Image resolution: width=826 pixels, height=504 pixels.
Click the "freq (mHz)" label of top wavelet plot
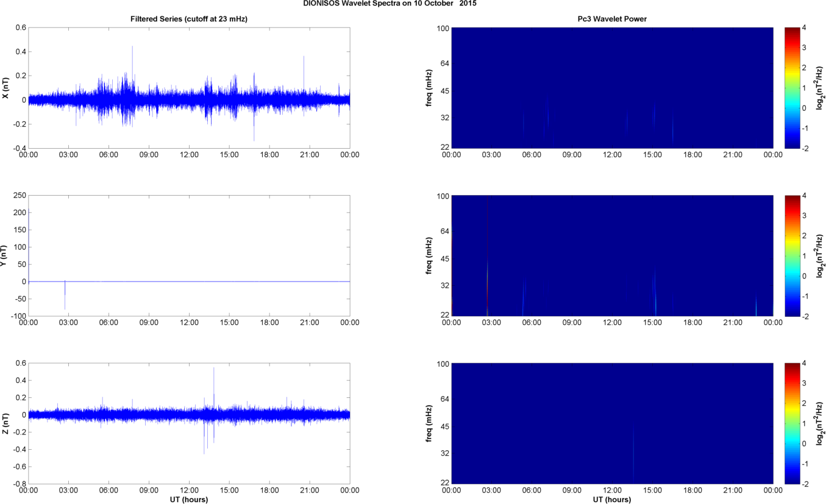click(430, 88)
